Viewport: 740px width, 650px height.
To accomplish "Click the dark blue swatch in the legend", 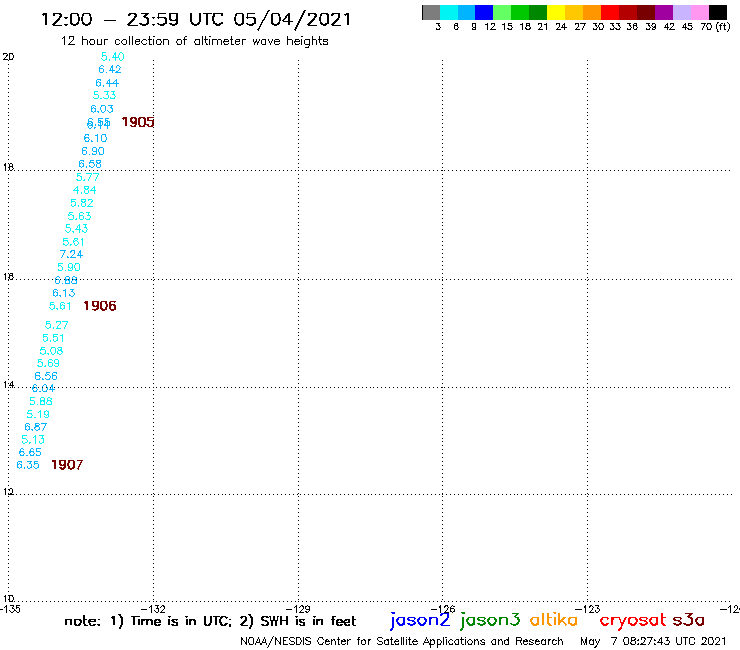I will (x=484, y=12).
